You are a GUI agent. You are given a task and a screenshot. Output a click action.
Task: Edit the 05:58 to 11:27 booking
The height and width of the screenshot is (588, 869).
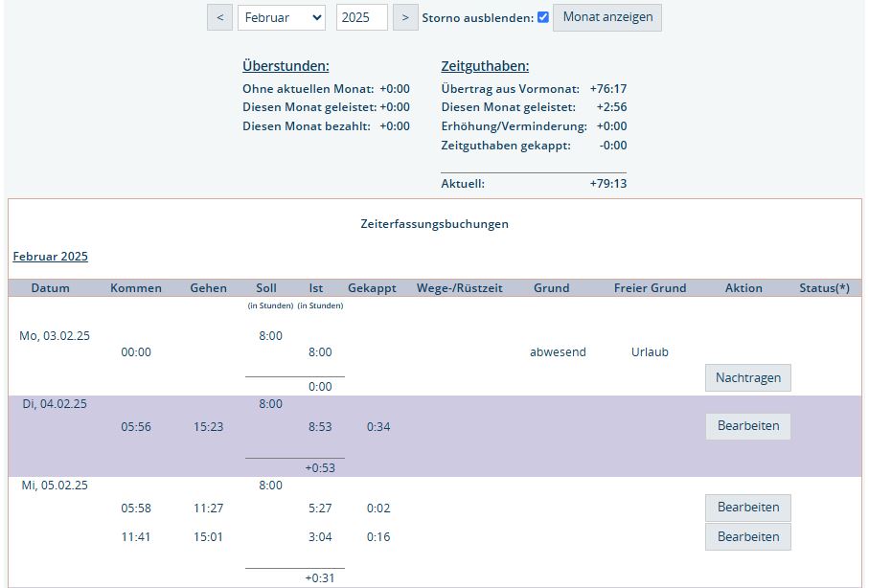(747, 508)
